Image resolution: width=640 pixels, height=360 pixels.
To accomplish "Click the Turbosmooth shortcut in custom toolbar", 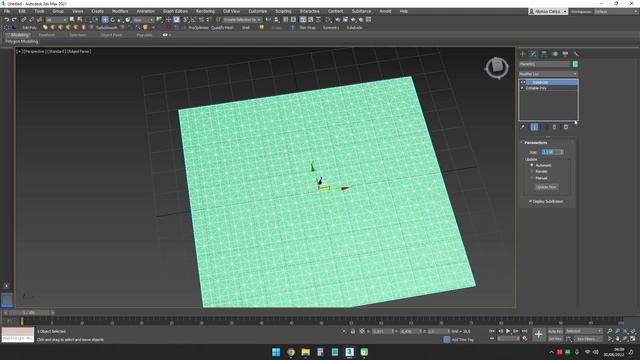I will (107, 28).
